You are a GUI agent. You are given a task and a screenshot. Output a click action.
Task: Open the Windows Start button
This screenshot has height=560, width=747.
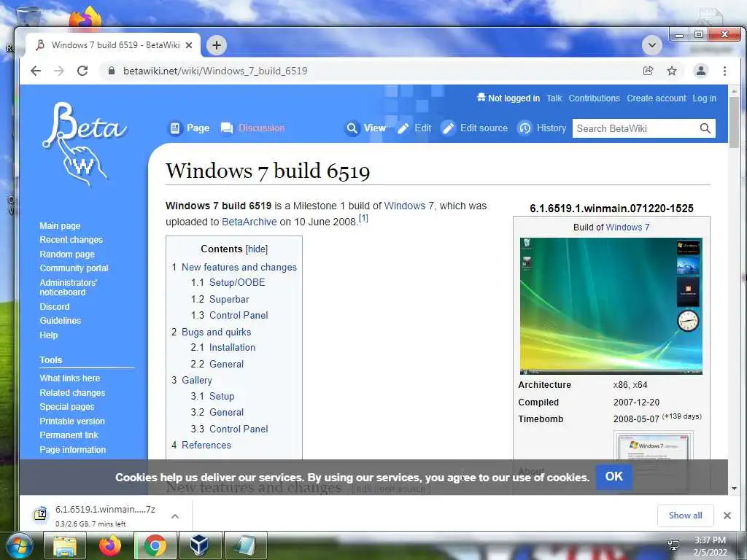click(19, 545)
